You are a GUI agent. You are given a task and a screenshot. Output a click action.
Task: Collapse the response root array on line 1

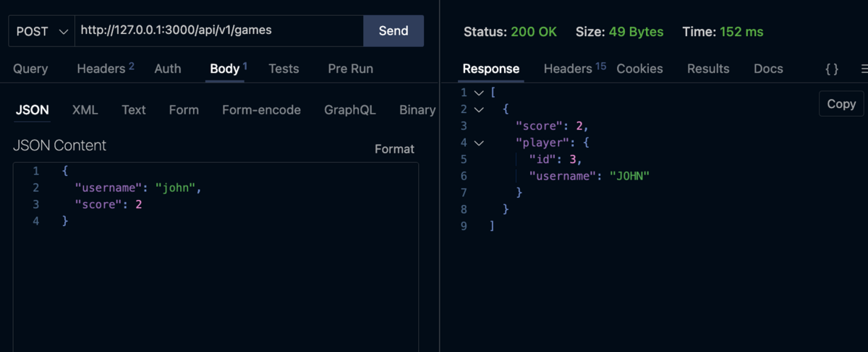click(478, 93)
